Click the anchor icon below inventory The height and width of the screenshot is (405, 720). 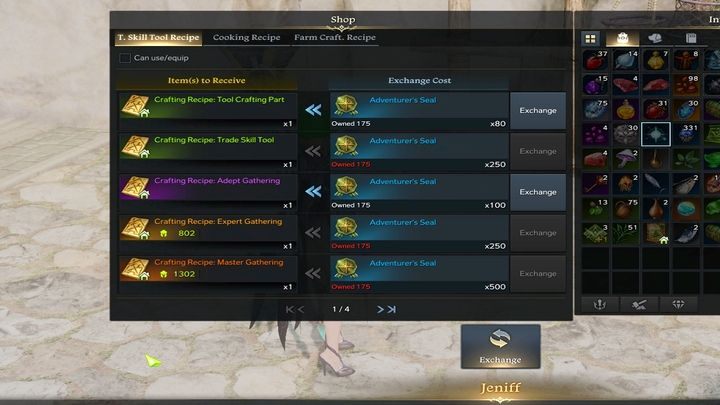600,304
